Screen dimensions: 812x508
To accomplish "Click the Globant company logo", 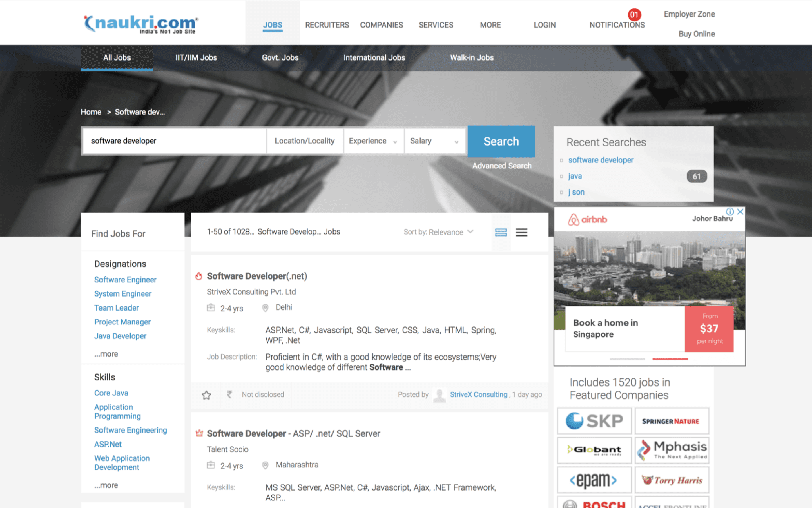I will [x=594, y=450].
